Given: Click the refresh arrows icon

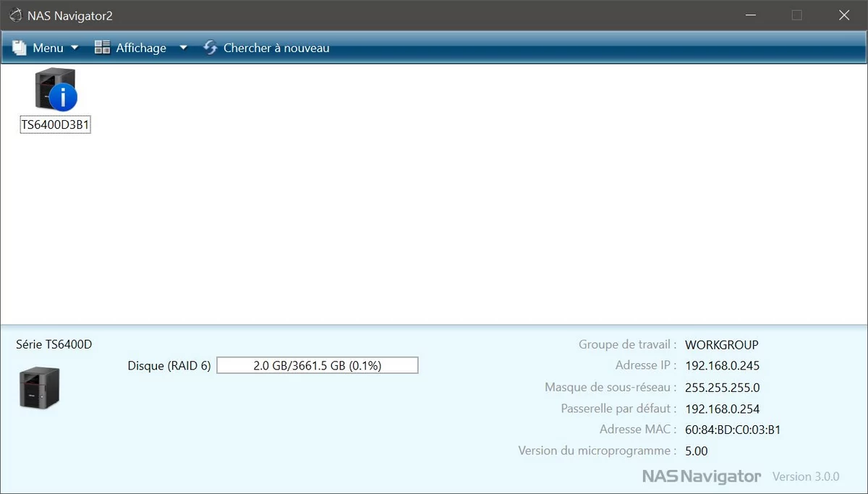Looking at the screenshot, I should click(210, 48).
